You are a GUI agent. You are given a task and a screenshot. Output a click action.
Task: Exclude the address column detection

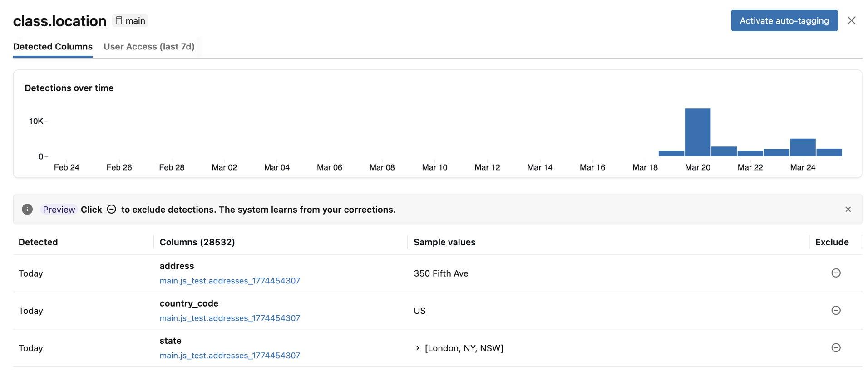click(x=835, y=273)
